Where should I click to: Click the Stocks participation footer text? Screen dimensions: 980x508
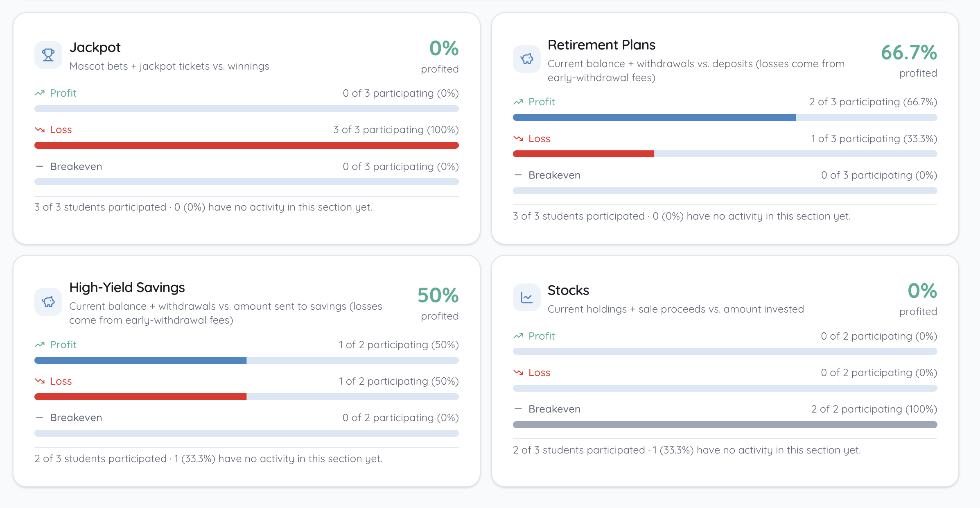click(x=687, y=450)
